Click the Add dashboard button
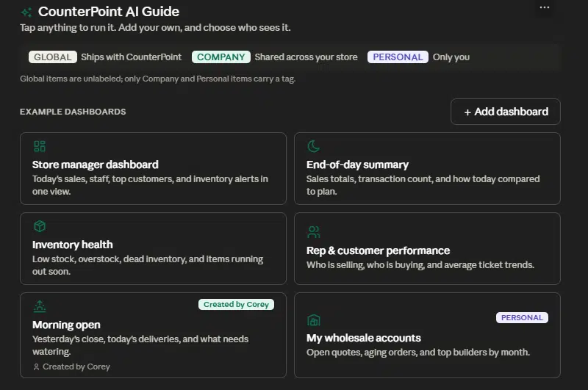 (506, 112)
